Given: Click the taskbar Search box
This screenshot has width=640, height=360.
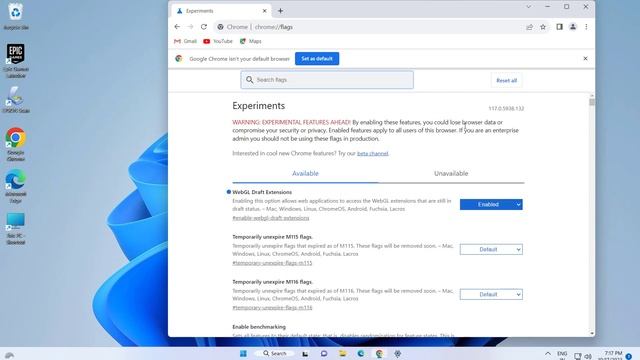Looking at the screenshot, I should pyautogui.click(x=275, y=353).
